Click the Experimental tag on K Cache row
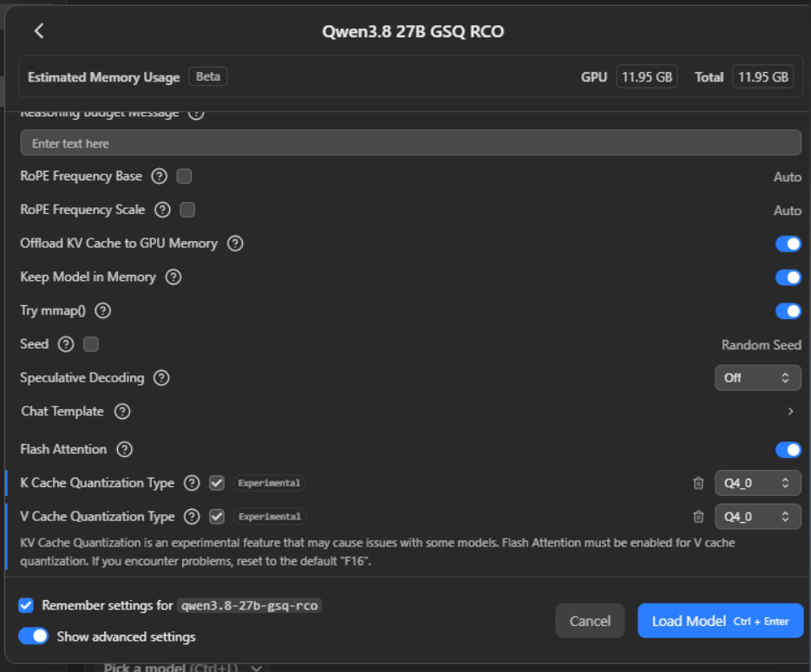This screenshot has width=811, height=672. 269,483
